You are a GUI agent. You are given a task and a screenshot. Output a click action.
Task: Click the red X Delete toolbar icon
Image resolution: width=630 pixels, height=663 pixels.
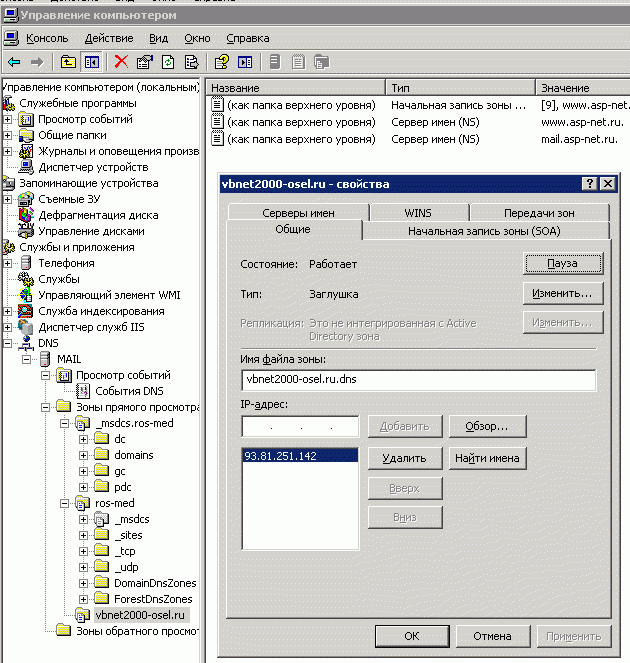pos(121,62)
